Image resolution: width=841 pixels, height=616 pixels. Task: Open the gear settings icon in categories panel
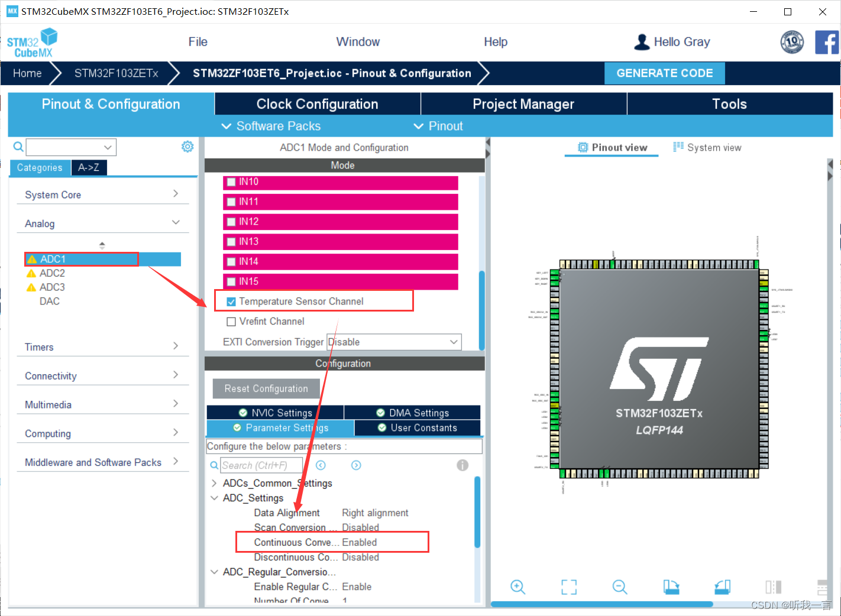[187, 147]
